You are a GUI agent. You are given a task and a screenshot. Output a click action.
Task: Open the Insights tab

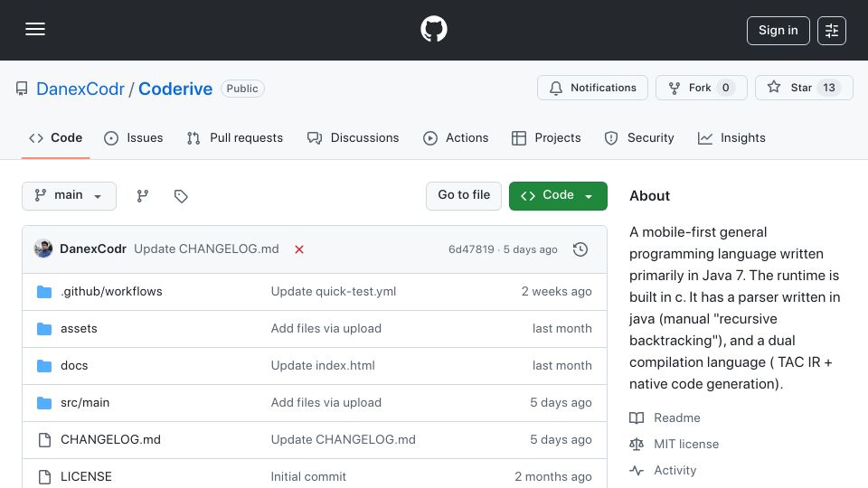point(731,137)
